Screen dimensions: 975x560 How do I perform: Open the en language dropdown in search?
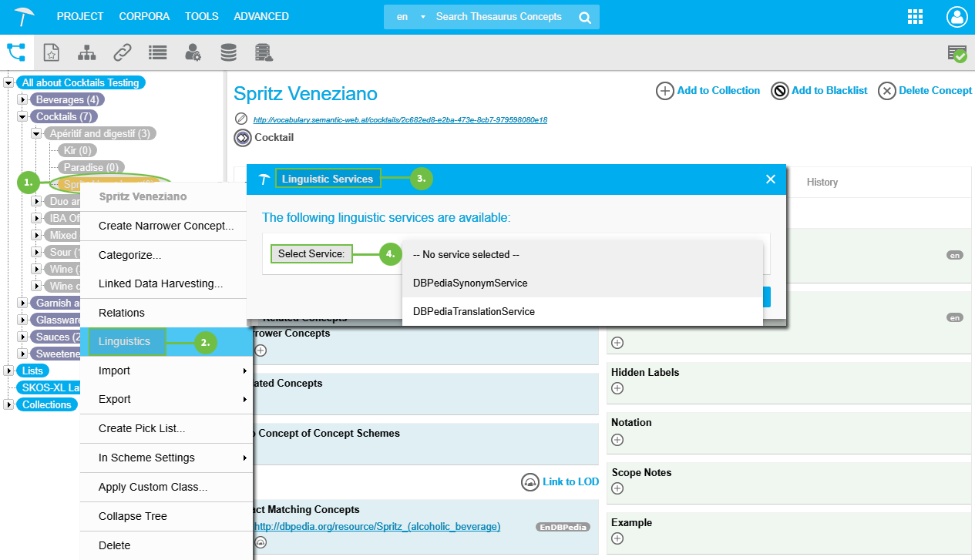[409, 17]
